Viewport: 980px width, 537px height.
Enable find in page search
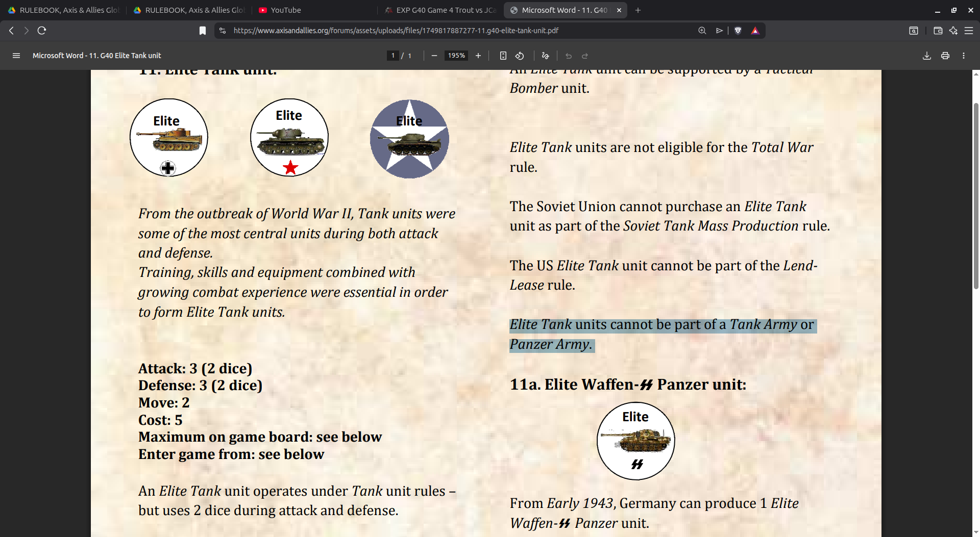click(x=701, y=30)
